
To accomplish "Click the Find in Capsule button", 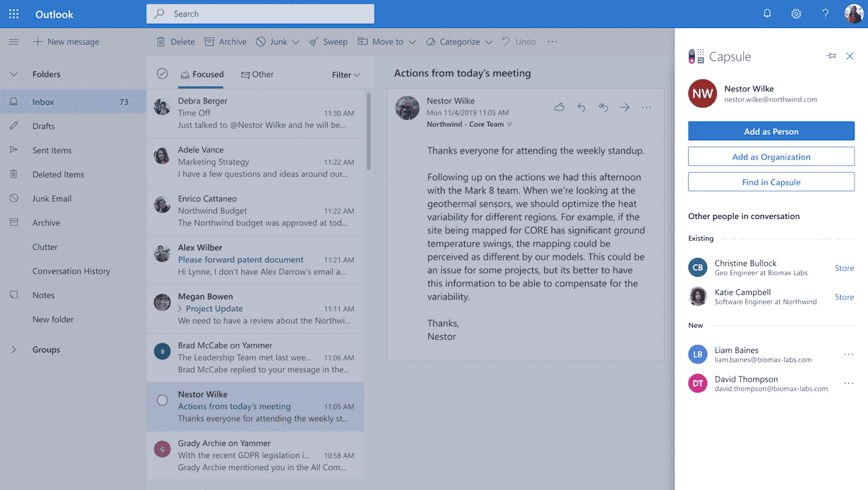I will pyautogui.click(x=771, y=182).
